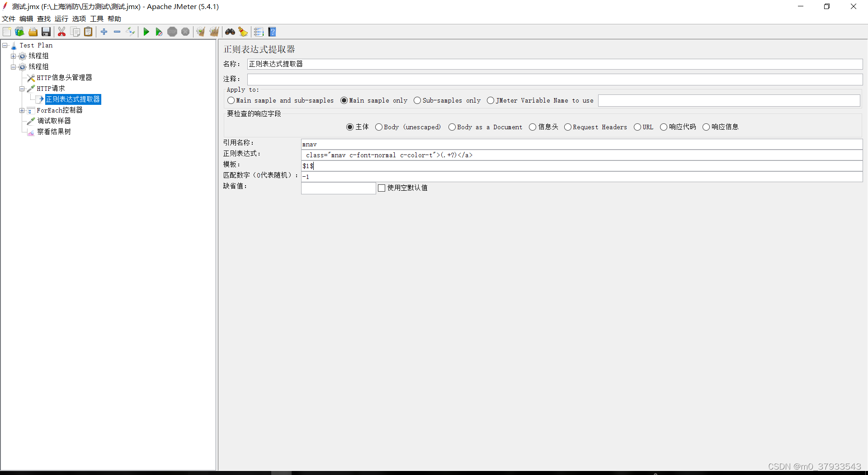Select Body (unescaped) radio
Screen dimensions: 868x475
379,127
